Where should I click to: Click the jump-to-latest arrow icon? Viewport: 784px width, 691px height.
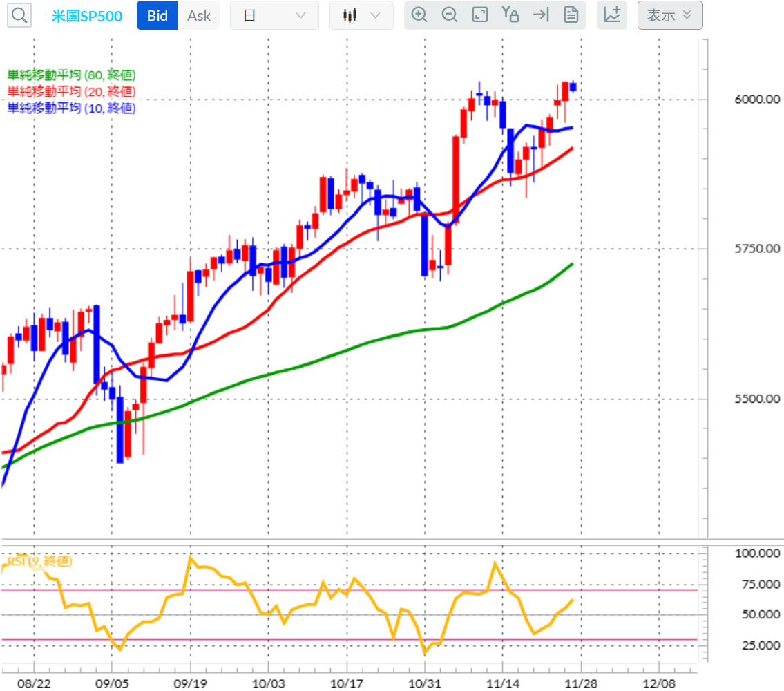click(x=540, y=15)
